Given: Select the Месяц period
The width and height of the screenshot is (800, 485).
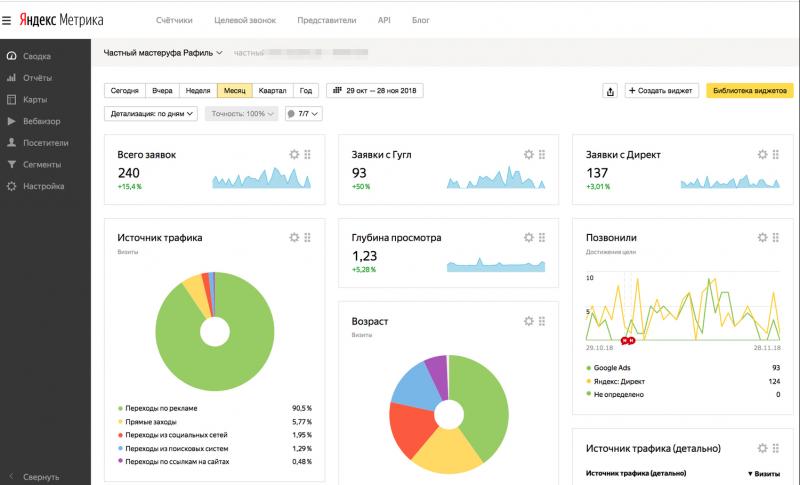Looking at the screenshot, I should point(235,91).
